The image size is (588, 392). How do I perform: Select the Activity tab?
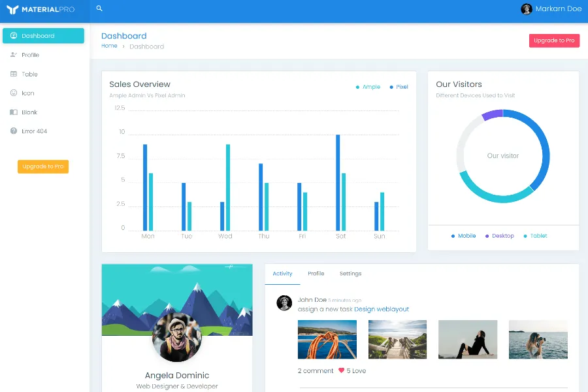(x=282, y=274)
